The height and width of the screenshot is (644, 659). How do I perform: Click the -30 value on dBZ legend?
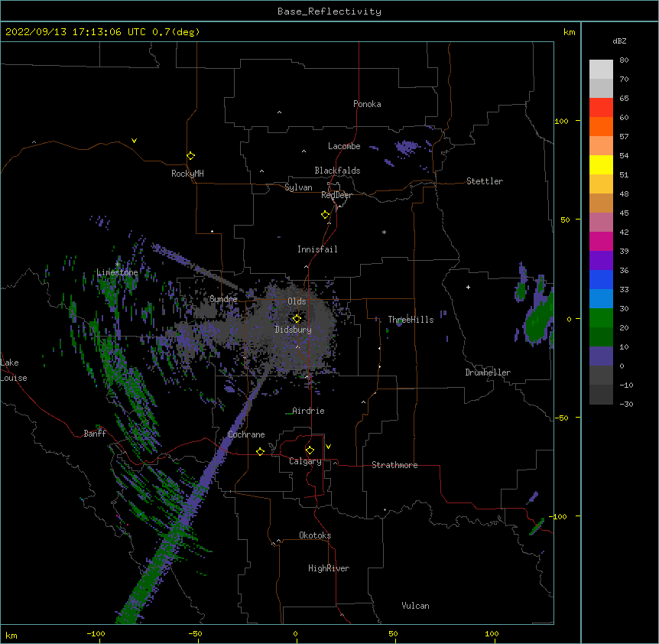pos(626,404)
